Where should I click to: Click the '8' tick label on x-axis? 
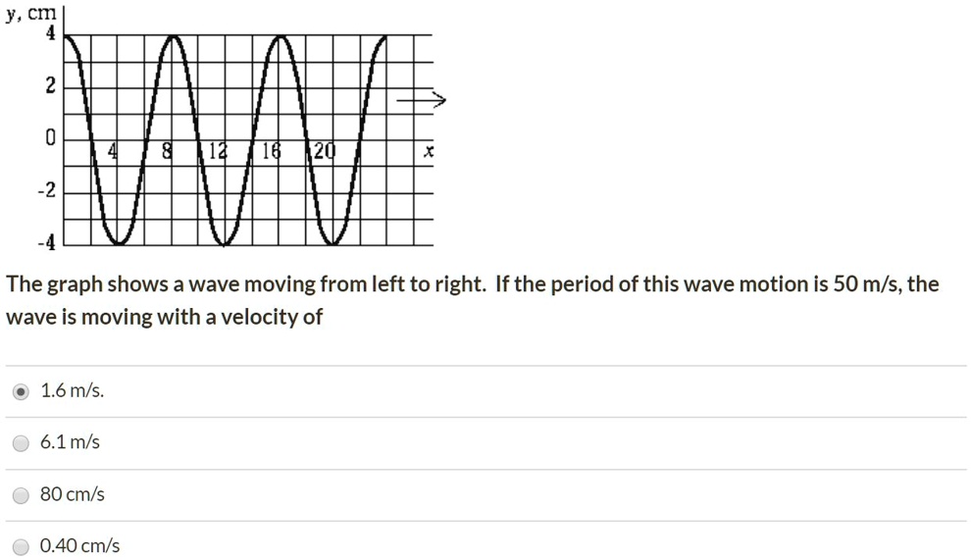click(167, 150)
